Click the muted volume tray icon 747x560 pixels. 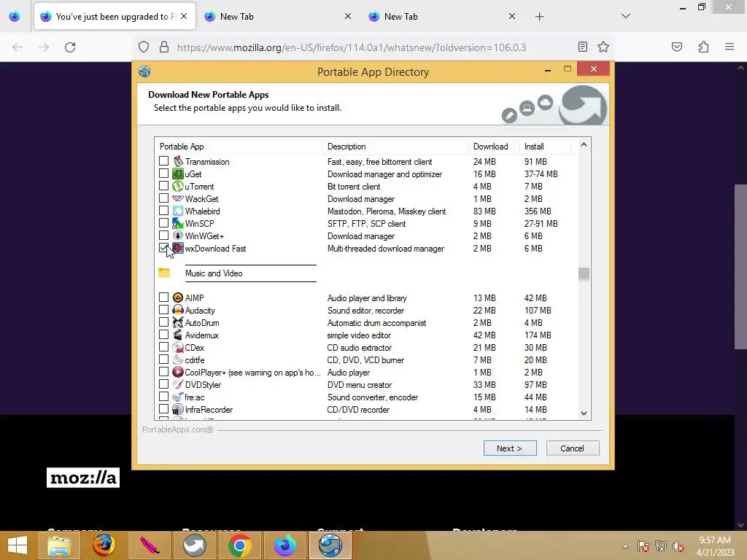pyautogui.click(x=678, y=546)
